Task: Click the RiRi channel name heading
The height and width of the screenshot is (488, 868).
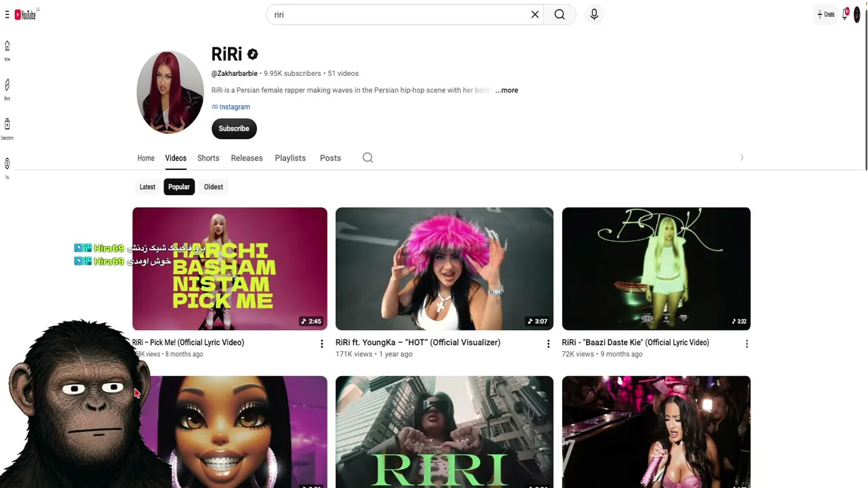Action: pyautogui.click(x=226, y=54)
